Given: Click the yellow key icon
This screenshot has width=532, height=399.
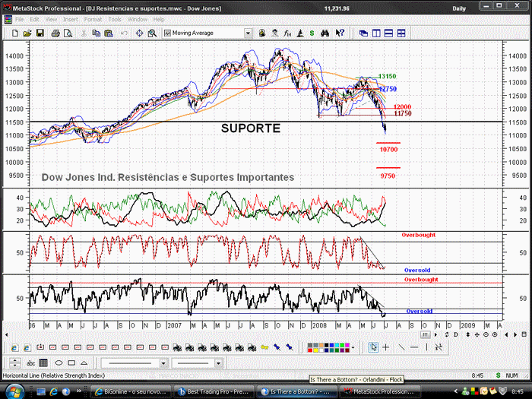Looking at the screenshot, I should (x=264, y=347).
